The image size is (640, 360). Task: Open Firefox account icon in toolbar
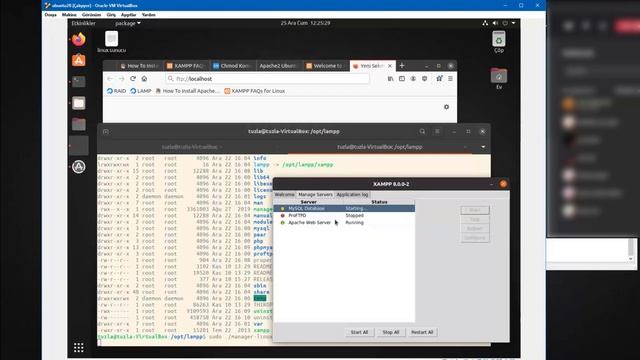tap(413, 78)
